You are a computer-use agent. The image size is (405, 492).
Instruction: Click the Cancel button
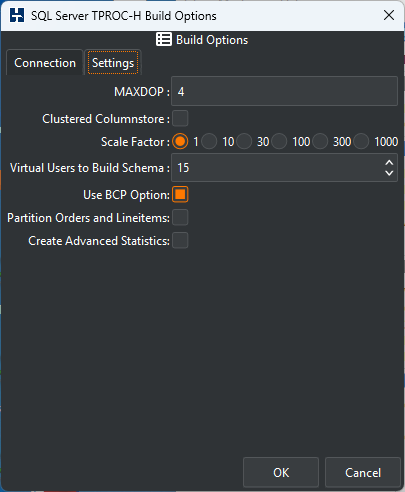(x=363, y=472)
